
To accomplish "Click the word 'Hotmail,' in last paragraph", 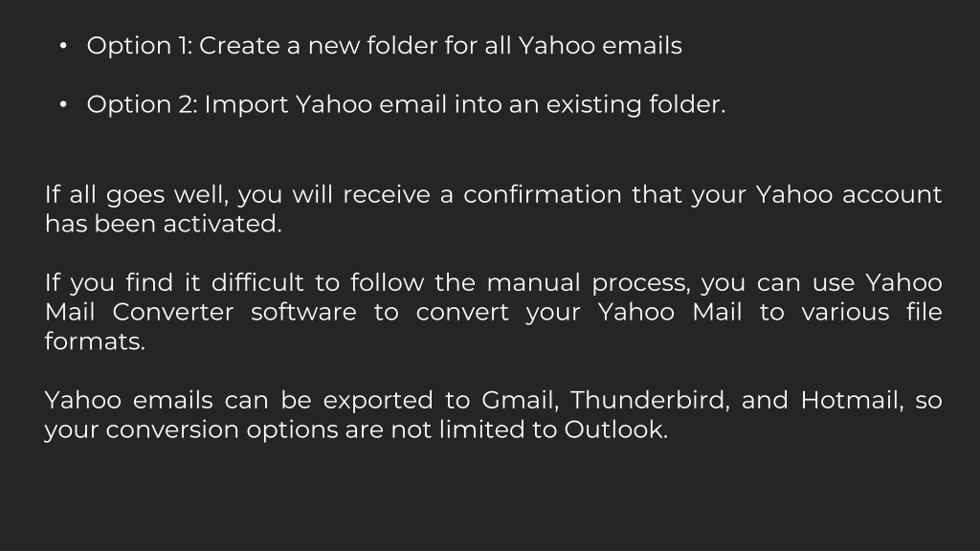I will pos(853,401).
